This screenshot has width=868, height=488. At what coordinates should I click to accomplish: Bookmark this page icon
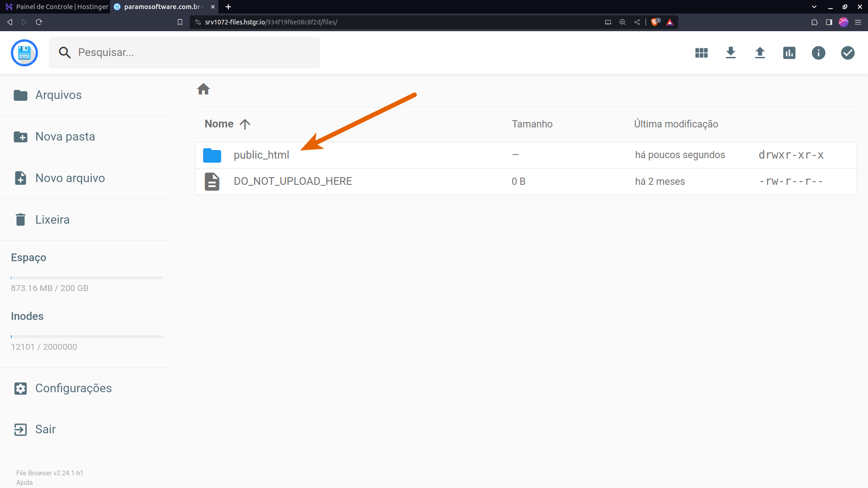click(180, 22)
